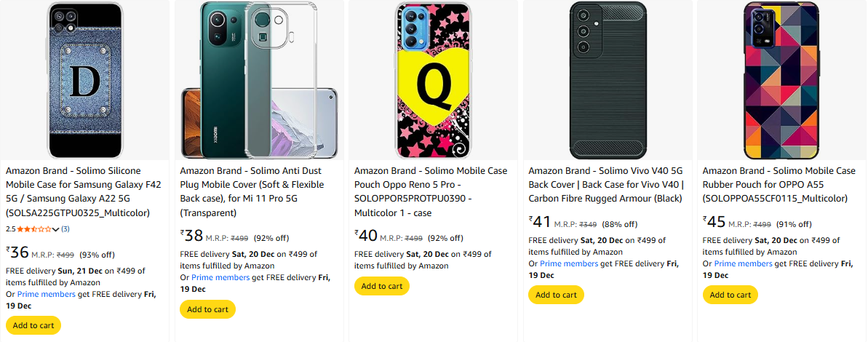868x342 pixels.
Task: Open the multicolor geometric OPPO A55 case image
Action: point(781,79)
